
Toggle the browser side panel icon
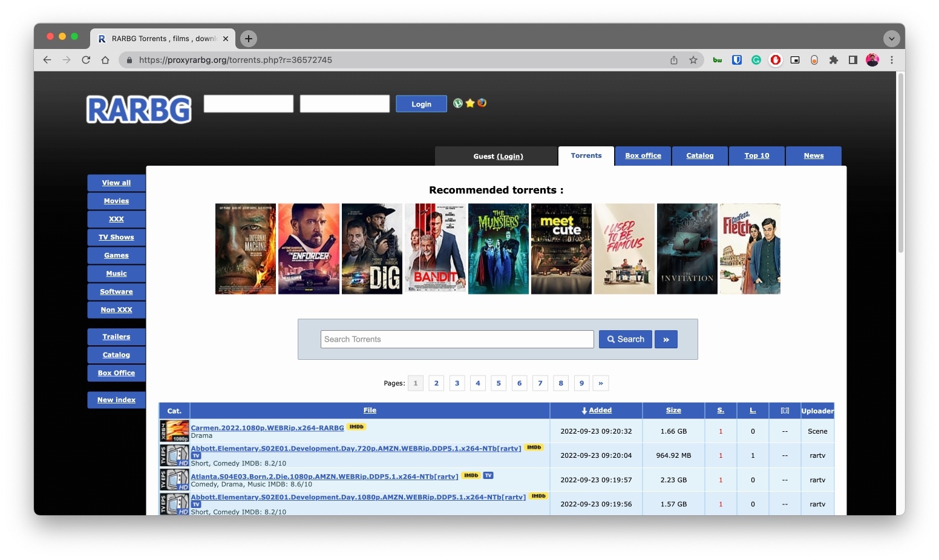click(853, 60)
